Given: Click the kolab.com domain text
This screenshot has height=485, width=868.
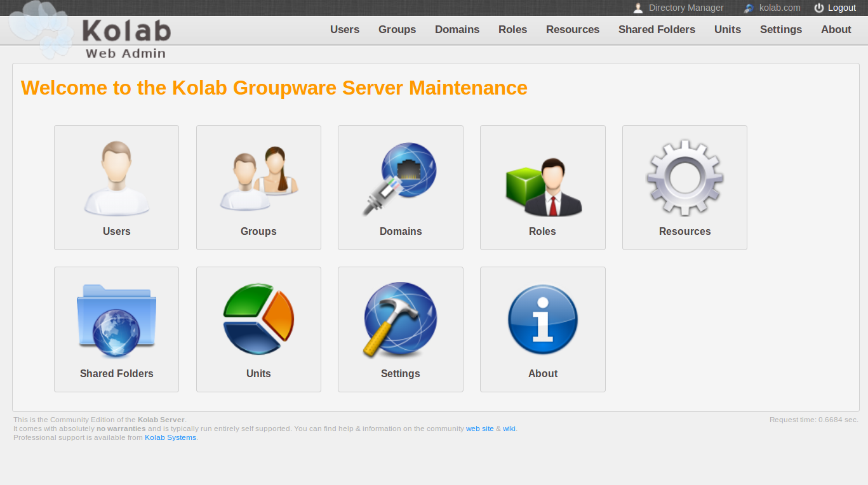Looking at the screenshot, I should (x=780, y=8).
